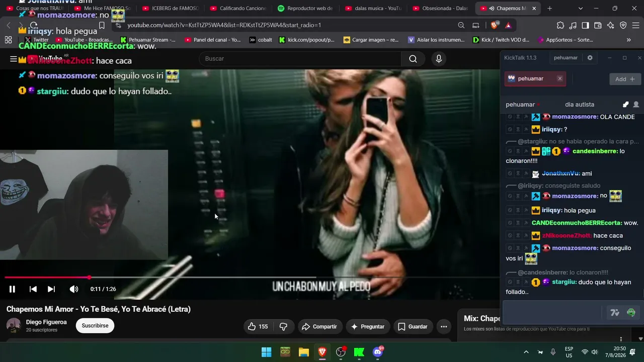Open File Explorer from the taskbar

click(304, 352)
